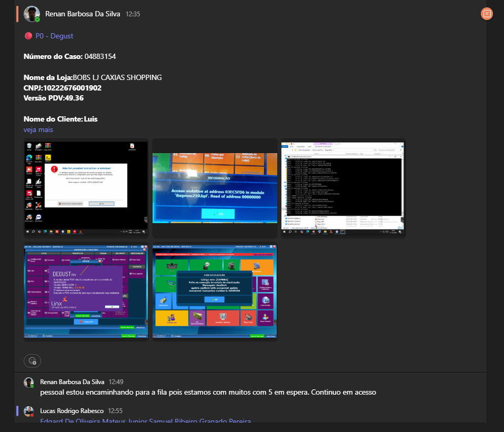Select 'Nome do Cliente: Luis' text
Image resolution: width=504 pixels, height=432 pixels.
coord(61,119)
